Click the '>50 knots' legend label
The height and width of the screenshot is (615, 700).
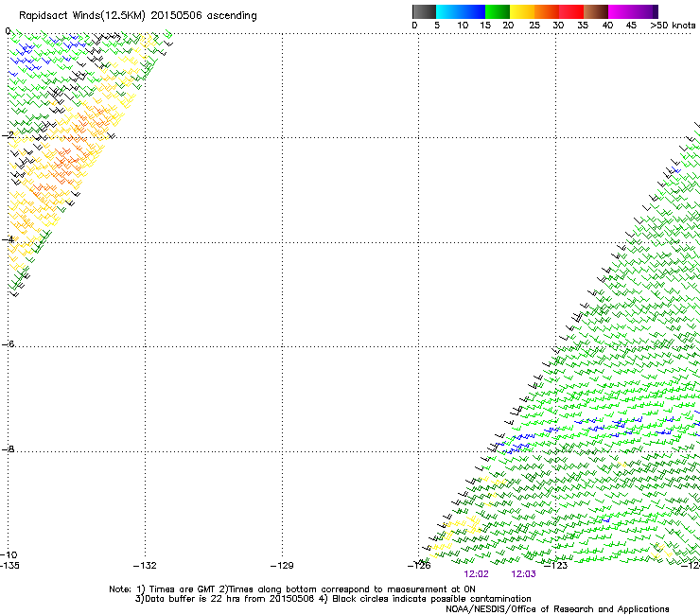tap(673, 26)
